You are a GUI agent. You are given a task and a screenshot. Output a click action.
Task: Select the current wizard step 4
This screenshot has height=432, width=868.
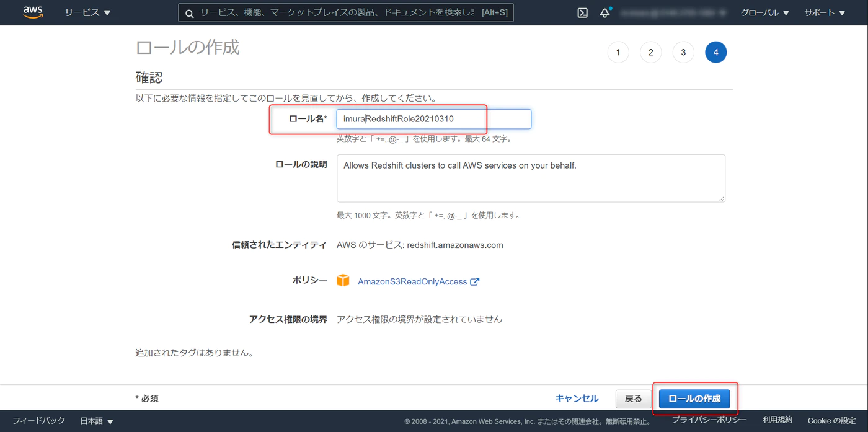pyautogui.click(x=715, y=53)
